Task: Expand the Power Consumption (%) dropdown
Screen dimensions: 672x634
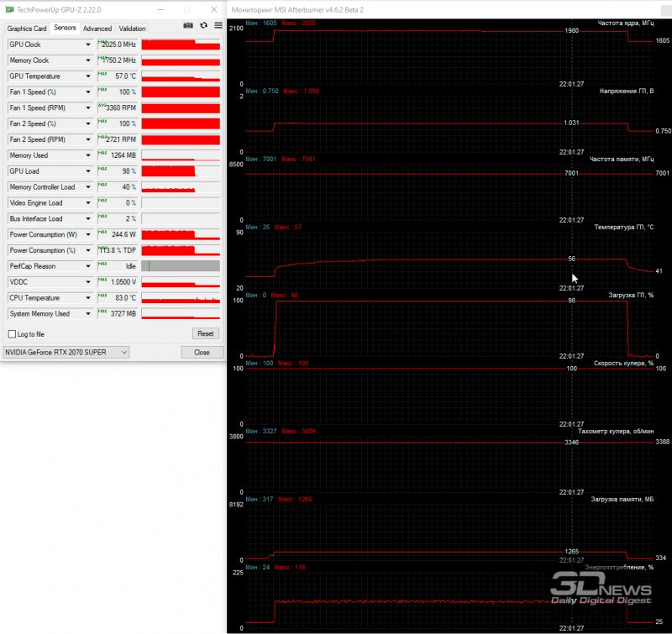Action: tap(88, 250)
